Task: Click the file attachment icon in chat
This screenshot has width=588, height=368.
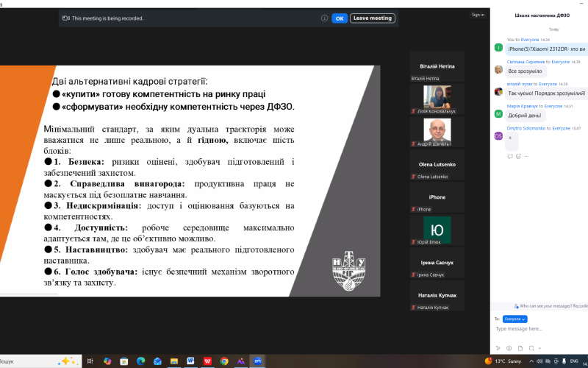Action: pos(520,348)
